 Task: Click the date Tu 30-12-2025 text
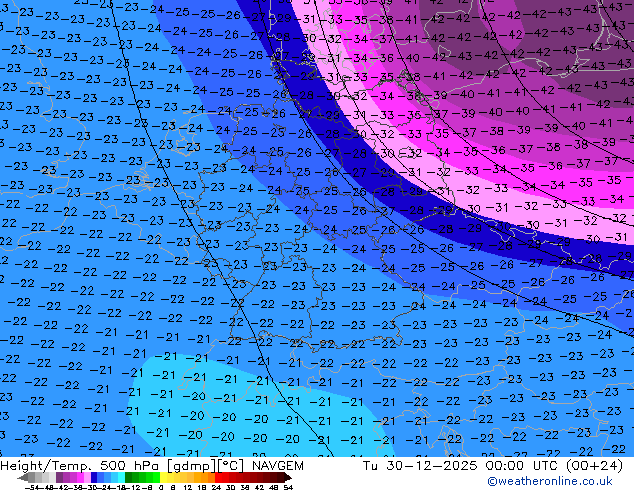[x=420, y=466]
